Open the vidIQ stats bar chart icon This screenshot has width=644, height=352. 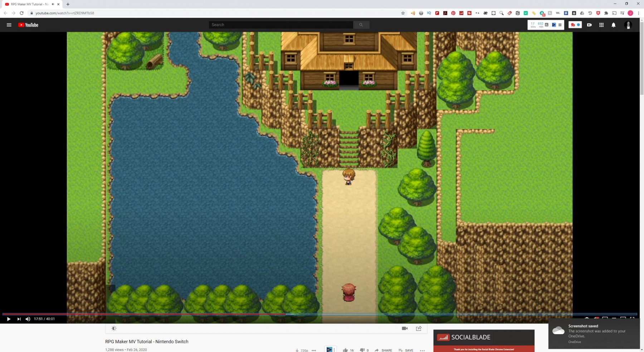546,25
